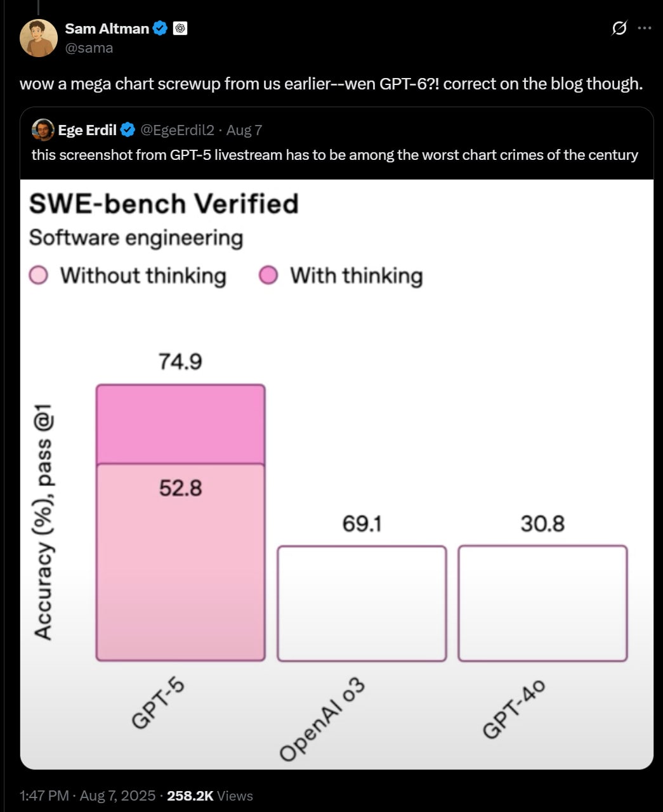The image size is (663, 812).
Task: Click the Sam Altman display name
Action: pyautogui.click(x=107, y=29)
